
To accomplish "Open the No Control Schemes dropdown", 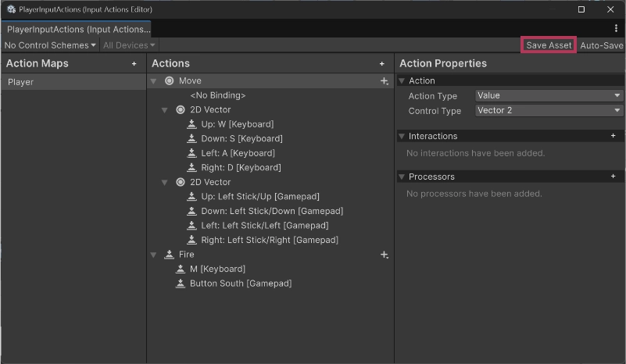I will pos(50,45).
